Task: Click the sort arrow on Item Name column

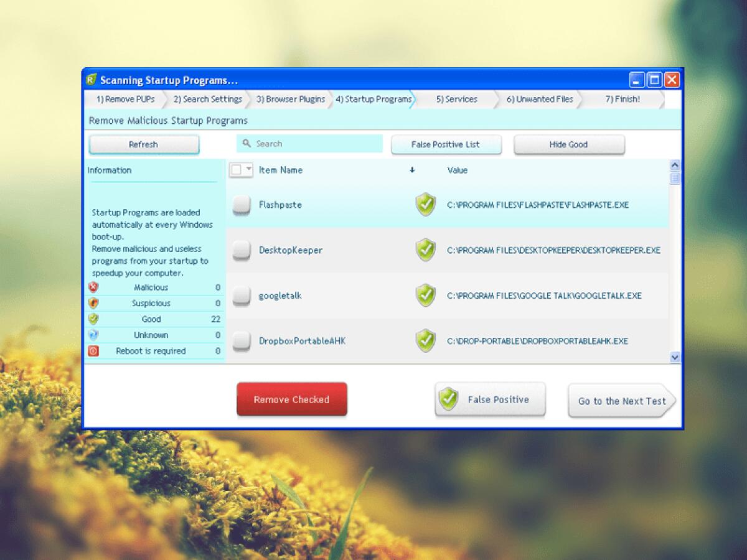Action: click(412, 170)
